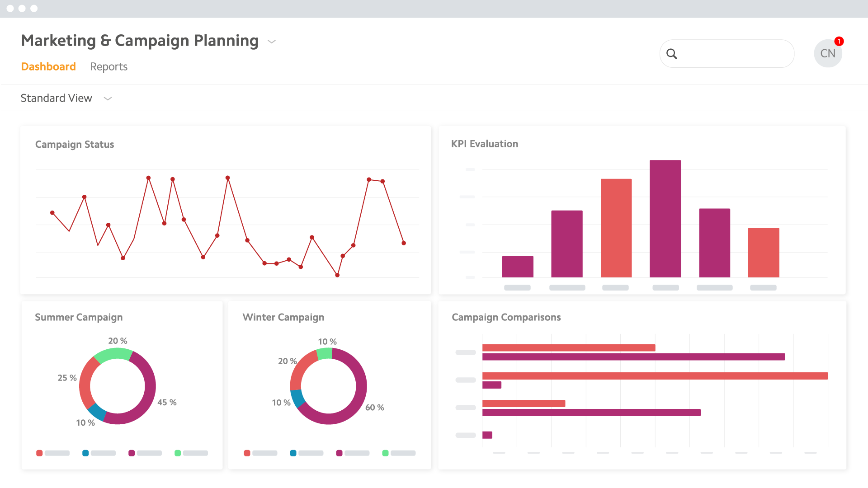Click the Campaign Comparisons card title
Image resolution: width=868 pixels, height=488 pixels.
tap(506, 317)
